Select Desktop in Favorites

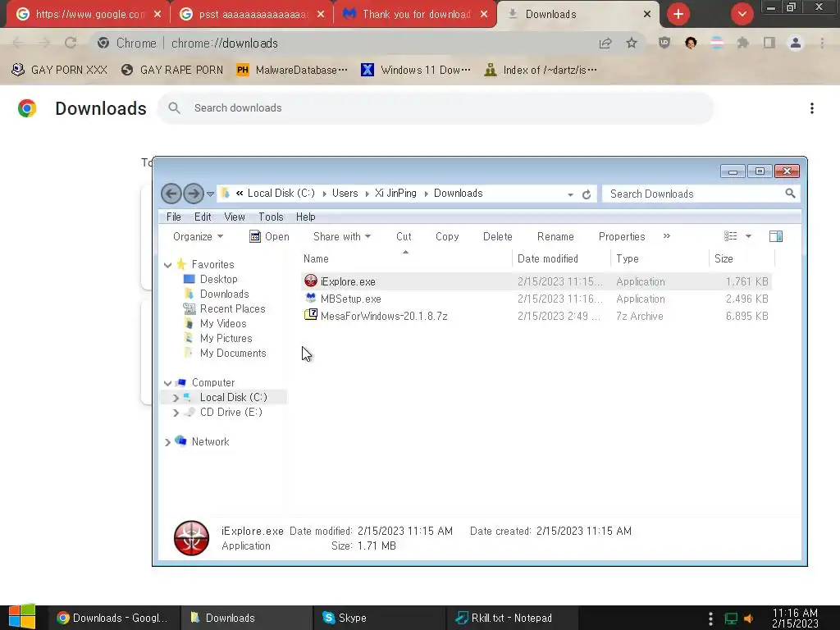tap(218, 279)
